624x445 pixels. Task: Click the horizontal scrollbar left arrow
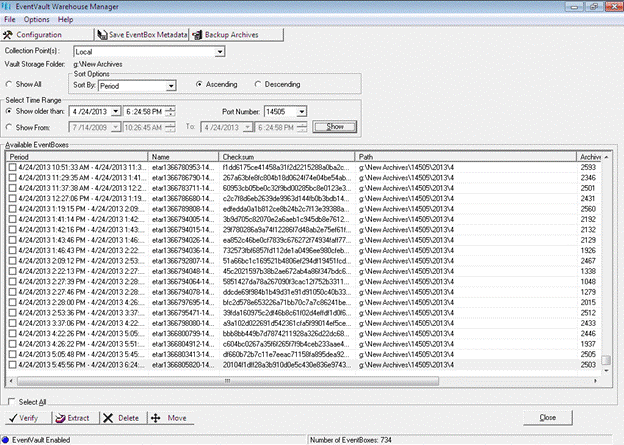(x=11, y=381)
